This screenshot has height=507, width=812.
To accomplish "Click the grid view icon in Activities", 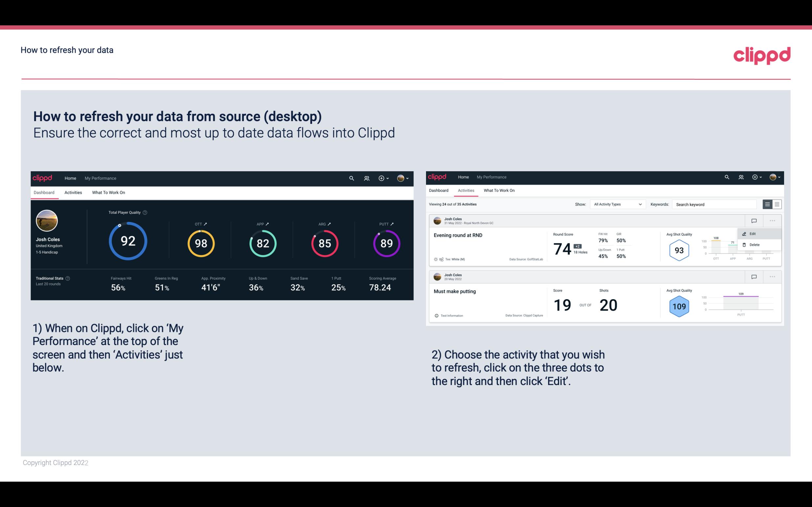I will point(777,204).
